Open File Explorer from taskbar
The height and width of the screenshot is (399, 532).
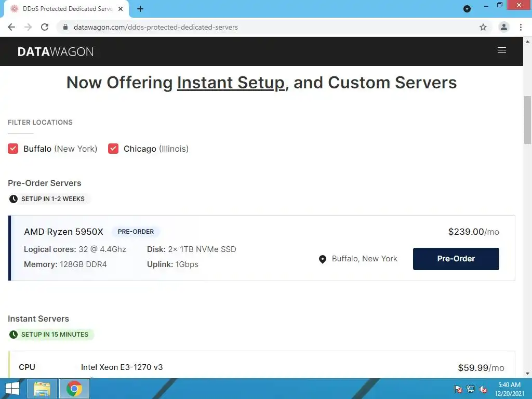coord(42,389)
